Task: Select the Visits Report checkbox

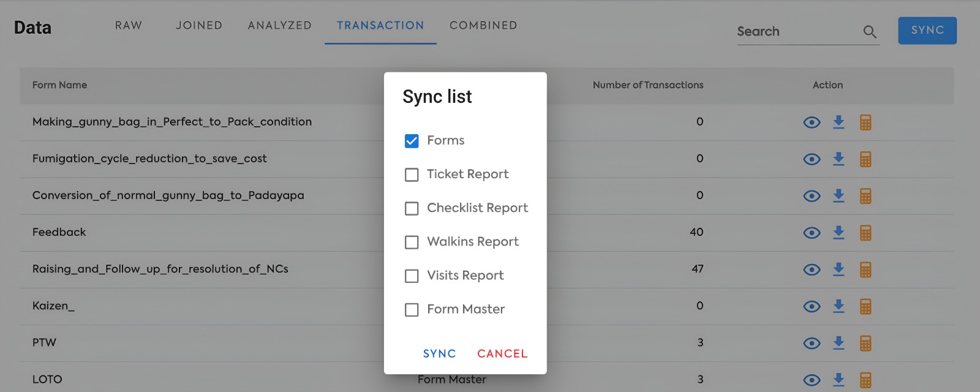Action: (412, 276)
